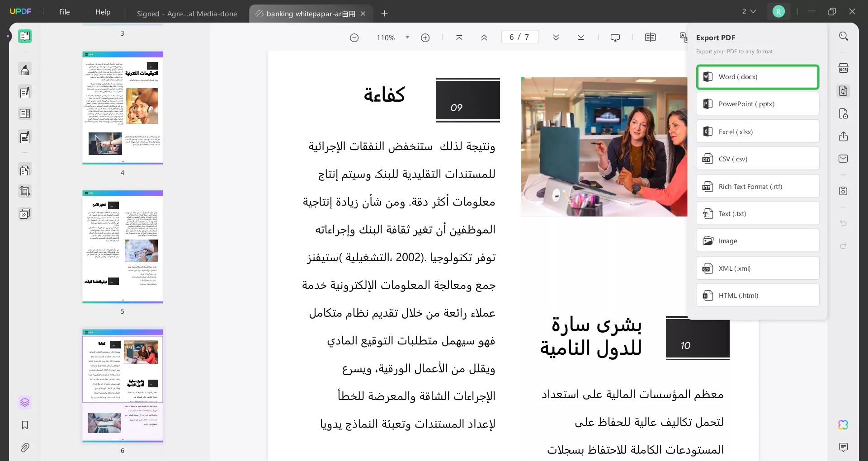Viewport: 868px width, 461px height.
Task: Click the page number input field
Action: [x=520, y=37]
